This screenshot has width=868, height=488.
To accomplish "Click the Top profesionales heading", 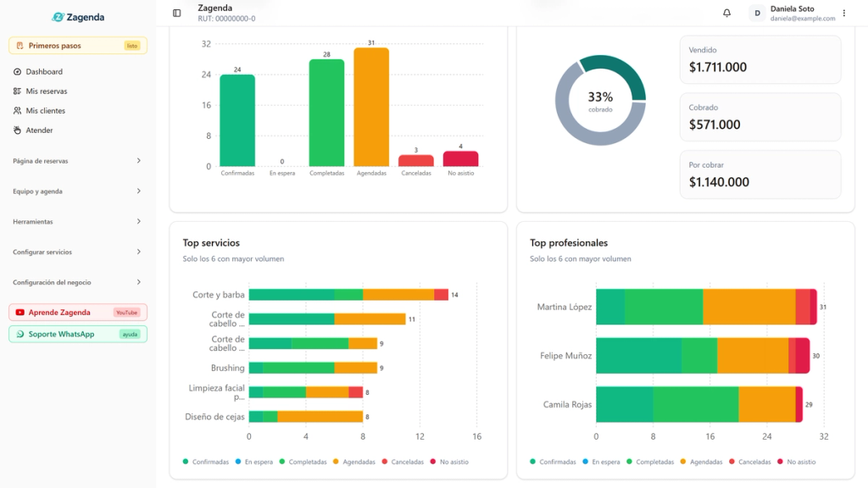I will [x=569, y=243].
